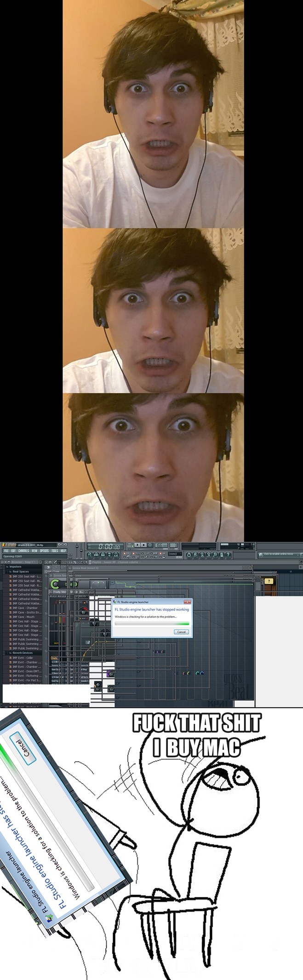Show the mixer shortcut icon
Viewport: 303px width, 980px height.
115,555
